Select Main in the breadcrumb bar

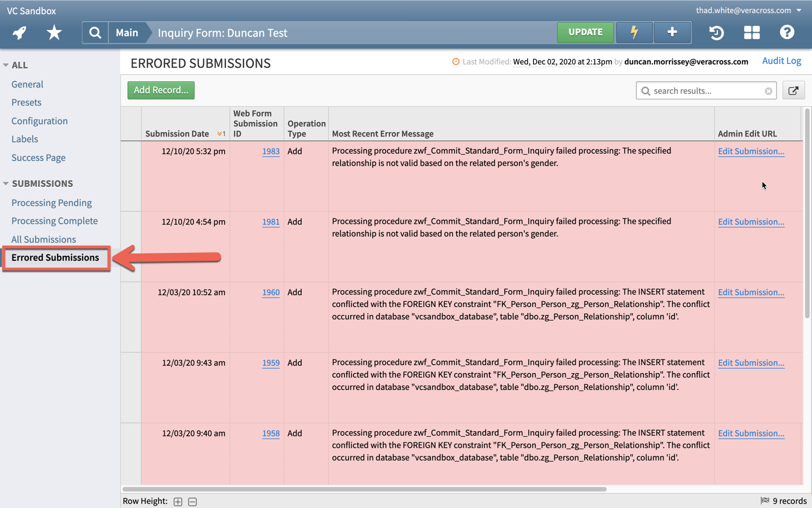click(x=127, y=32)
